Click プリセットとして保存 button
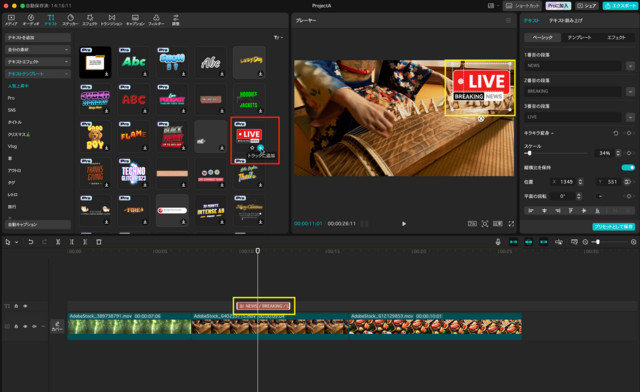The image size is (640, 392). pyautogui.click(x=613, y=227)
